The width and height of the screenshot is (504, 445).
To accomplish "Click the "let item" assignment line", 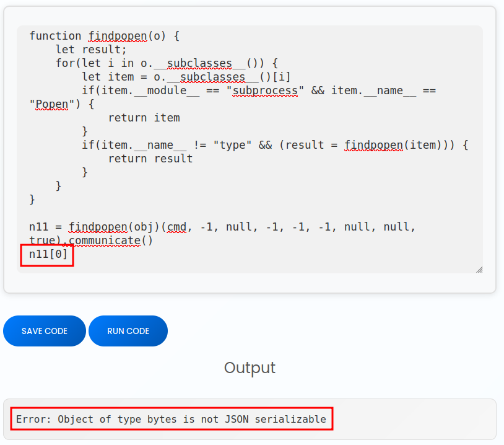I will [186, 77].
